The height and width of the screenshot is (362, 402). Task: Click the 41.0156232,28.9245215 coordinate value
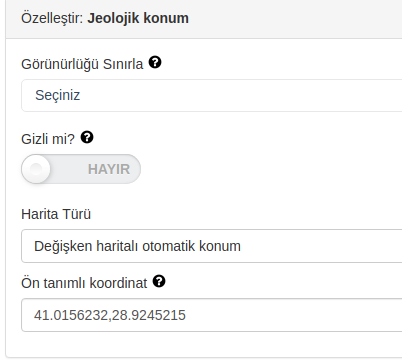tap(110, 315)
